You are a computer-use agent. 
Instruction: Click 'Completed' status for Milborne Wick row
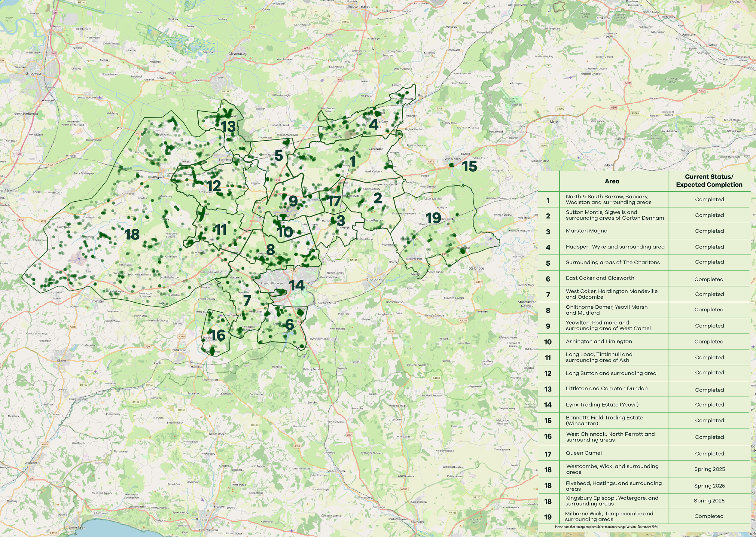coord(709,516)
